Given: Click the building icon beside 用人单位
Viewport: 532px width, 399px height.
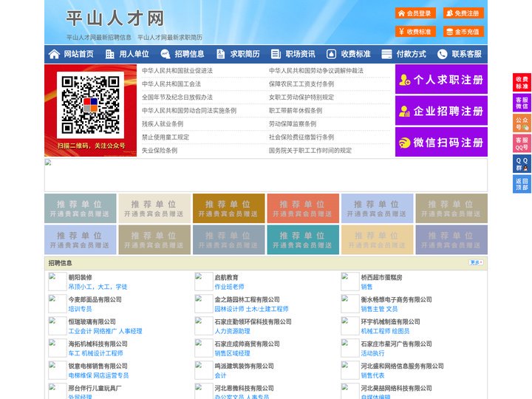Looking at the screenshot, I should coord(109,54).
